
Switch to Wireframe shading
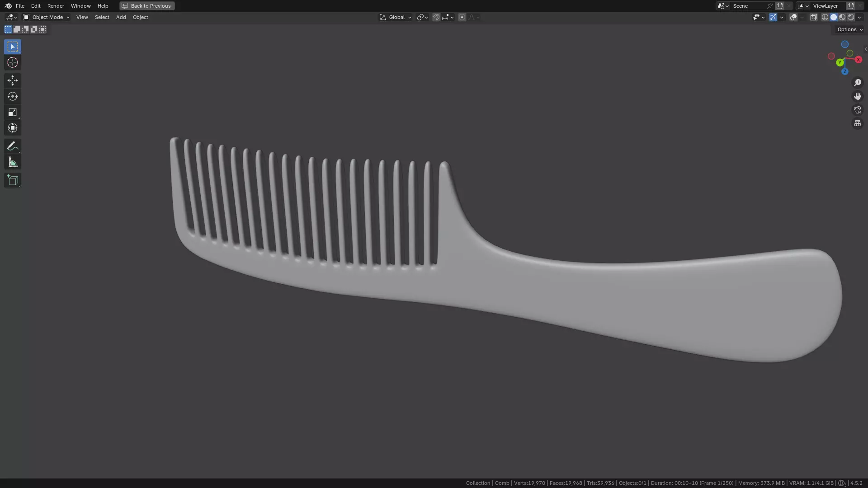(825, 17)
